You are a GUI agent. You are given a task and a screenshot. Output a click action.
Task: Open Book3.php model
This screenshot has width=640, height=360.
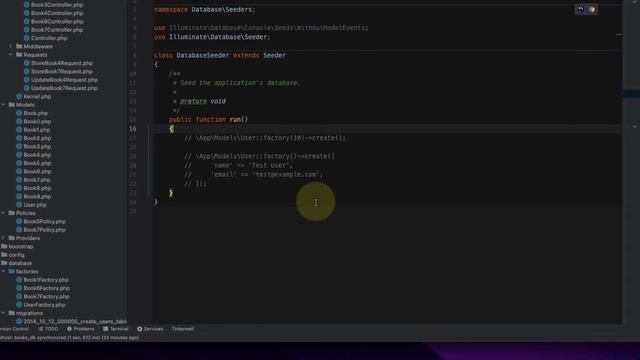point(33,146)
